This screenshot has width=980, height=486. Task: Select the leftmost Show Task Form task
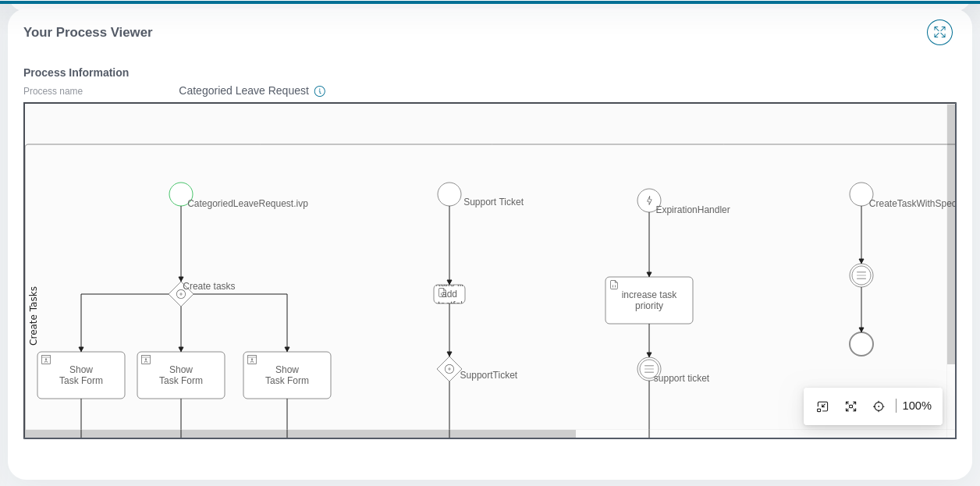click(x=81, y=375)
